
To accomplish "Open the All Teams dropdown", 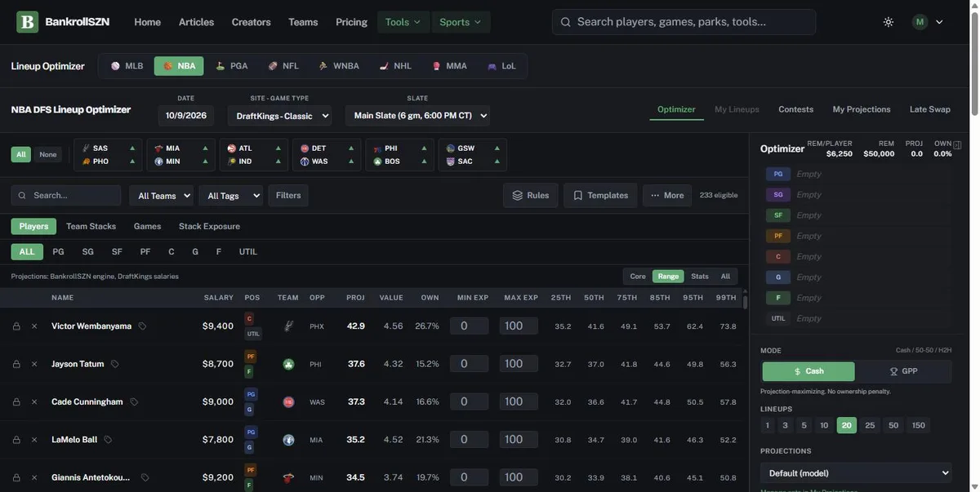I will [x=162, y=196].
